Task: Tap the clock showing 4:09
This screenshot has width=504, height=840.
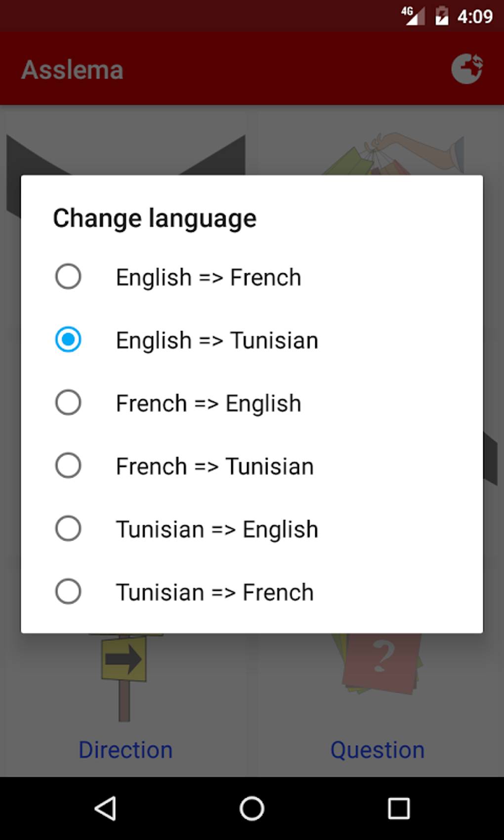Action: coord(475,17)
